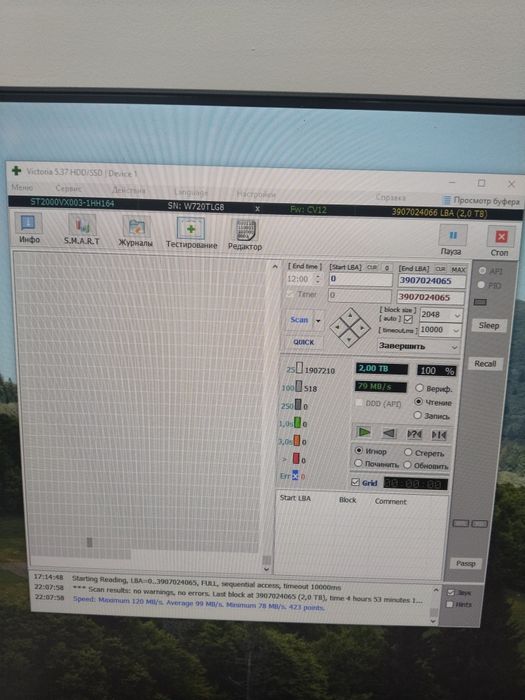Viewport: 525px width, 700px height.
Task: Click the random access ?-arrows button
Action: [x=414, y=434]
